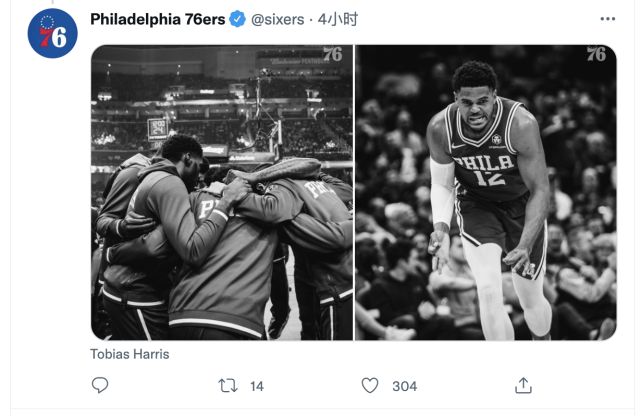The image size is (641, 416).
Task: Reply using the speech bubble icon
Action: pyautogui.click(x=100, y=385)
